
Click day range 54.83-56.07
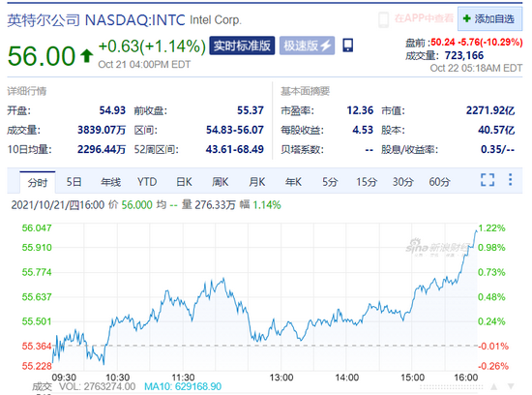click(235, 130)
